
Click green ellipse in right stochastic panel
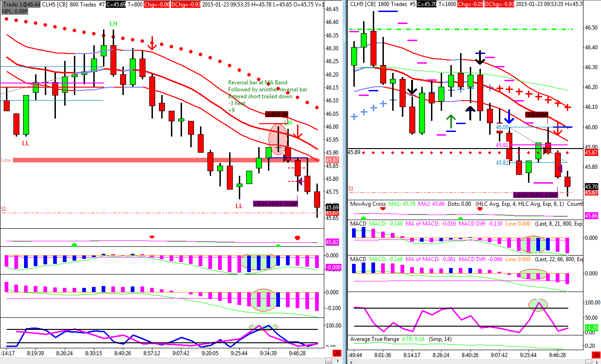pos(538,304)
